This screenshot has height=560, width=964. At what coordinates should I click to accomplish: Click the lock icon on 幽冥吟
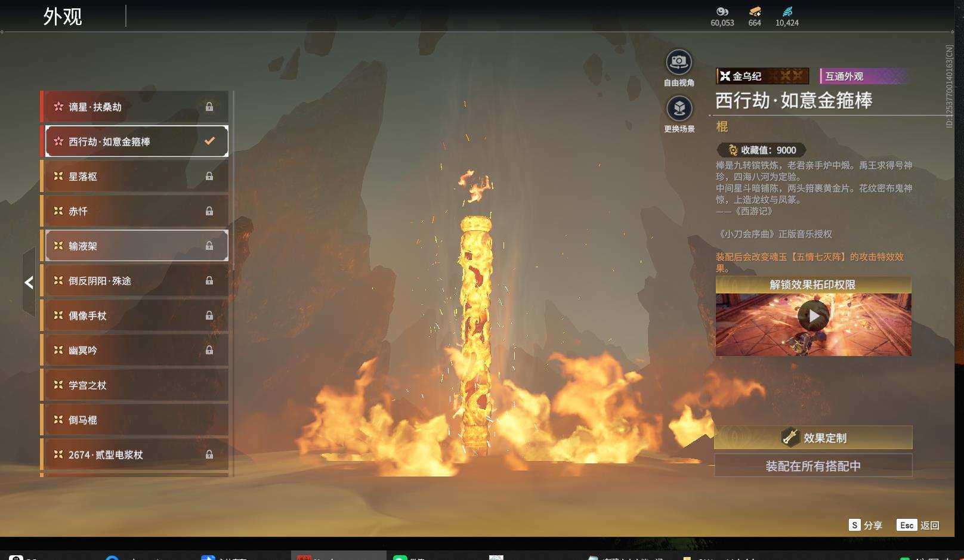coord(209,350)
